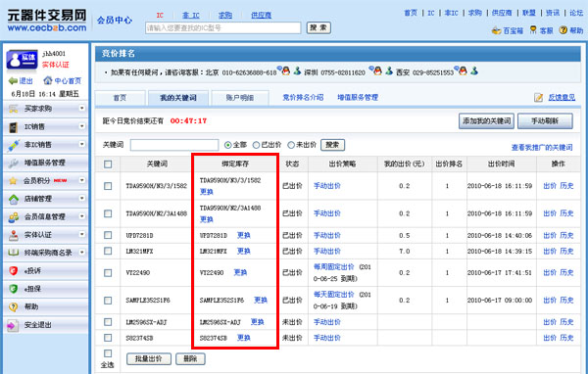Open 百宝箱 toolbox icon at top right
The height and width of the screenshot is (374, 588).
(x=497, y=30)
